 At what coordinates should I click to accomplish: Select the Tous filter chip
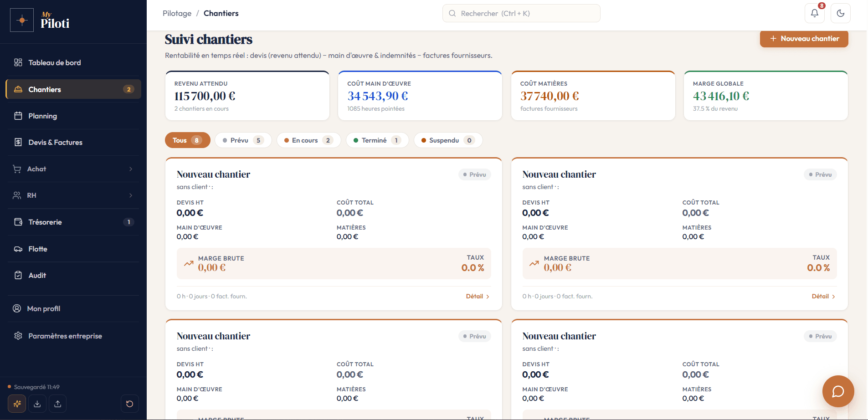point(187,140)
